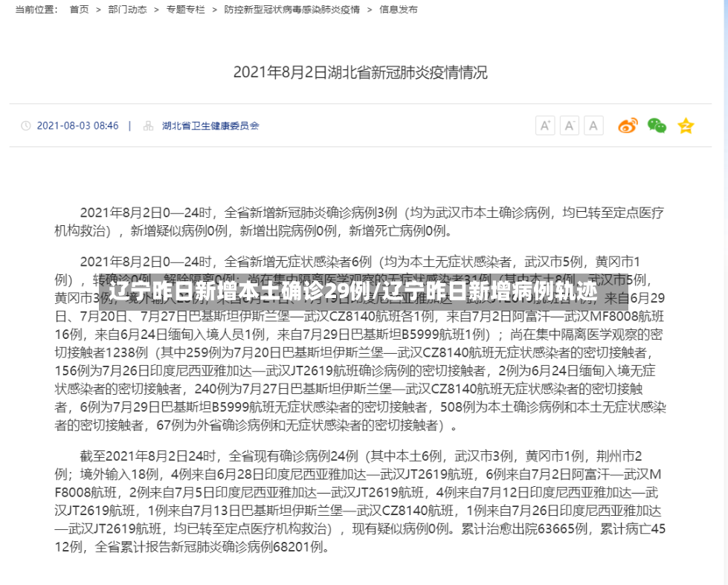Open 信息发布 breadcrumb link
This screenshot has height=585, width=728.
click(x=399, y=9)
